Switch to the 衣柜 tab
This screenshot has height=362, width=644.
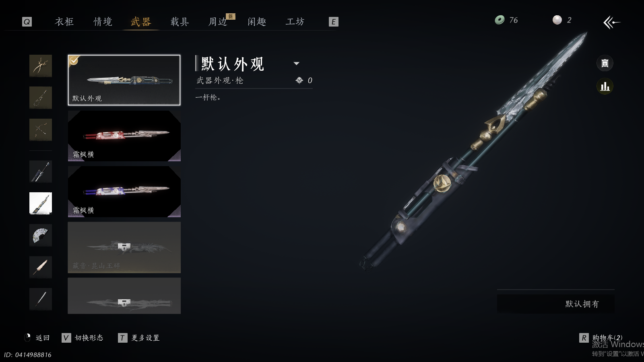pos(64,22)
